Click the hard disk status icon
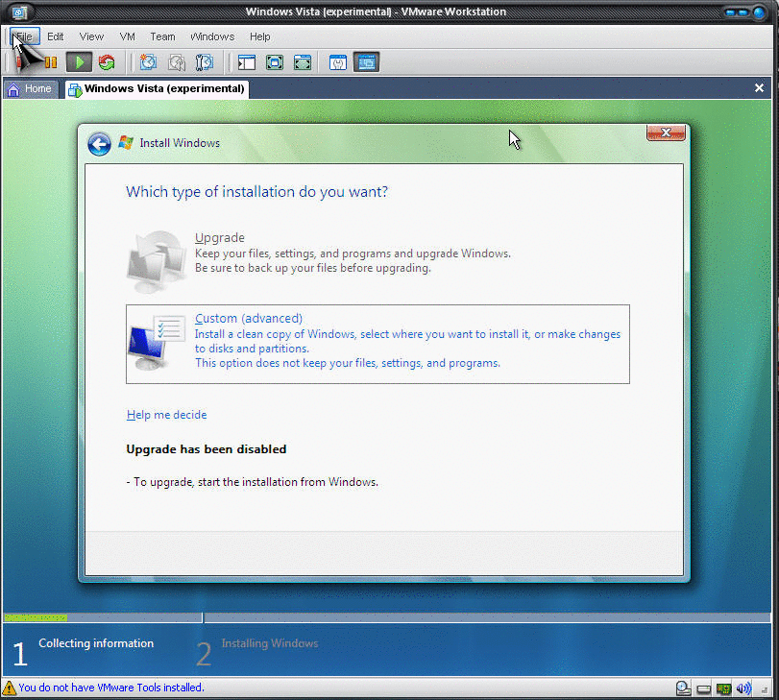Screen dimensions: 779x700 [703, 689]
